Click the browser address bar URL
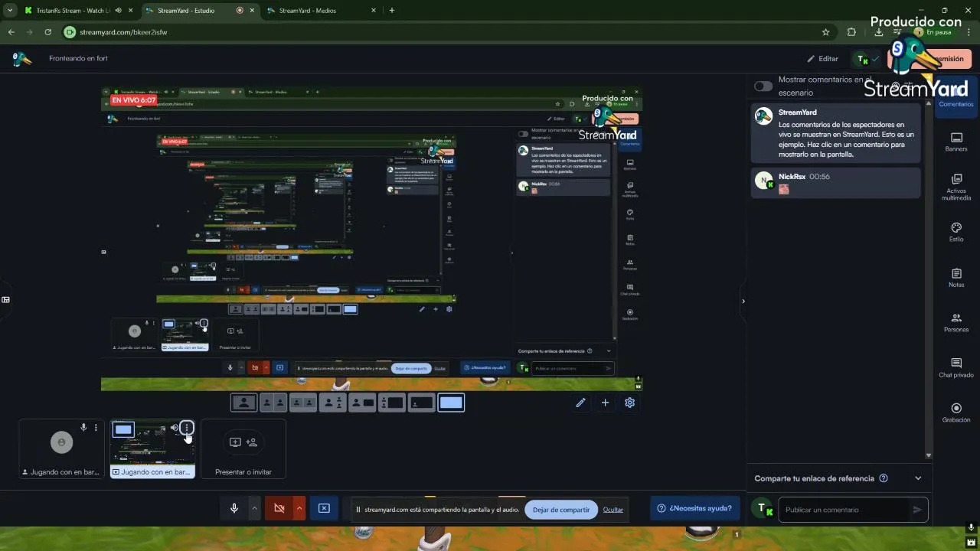The image size is (980, 551). 123,32
